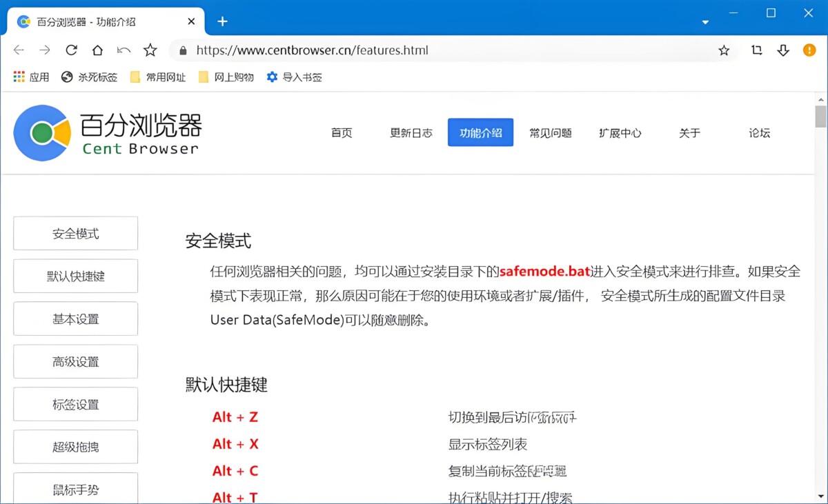Click the 超级拖拽 sidebar button
Screen dimensions: 828x504
[76, 447]
